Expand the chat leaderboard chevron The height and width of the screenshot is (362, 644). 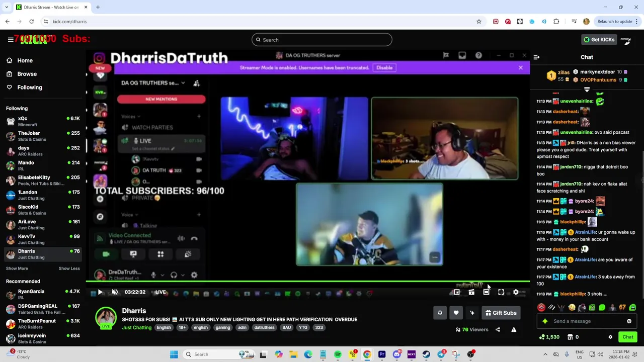tap(587, 89)
